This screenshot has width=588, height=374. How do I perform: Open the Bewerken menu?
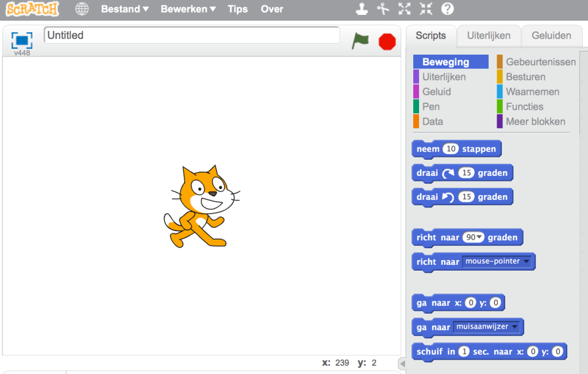tap(188, 9)
